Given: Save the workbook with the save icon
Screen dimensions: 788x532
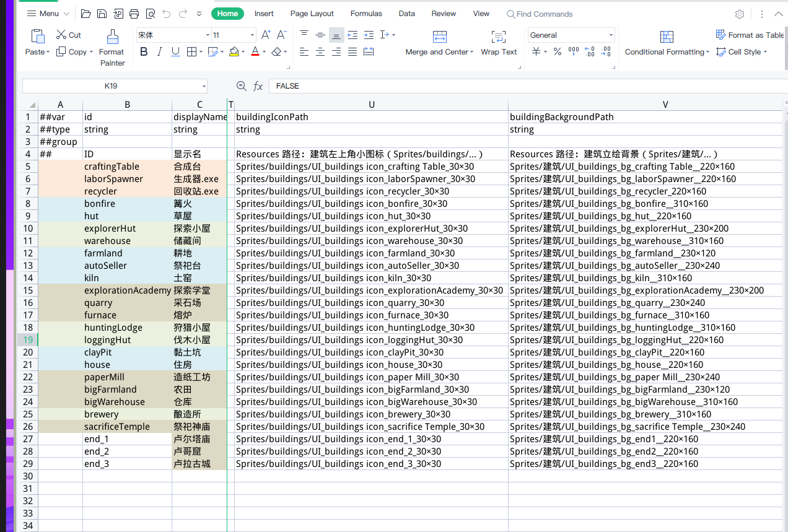Looking at the screenshot, I should [x=102, y=14].
